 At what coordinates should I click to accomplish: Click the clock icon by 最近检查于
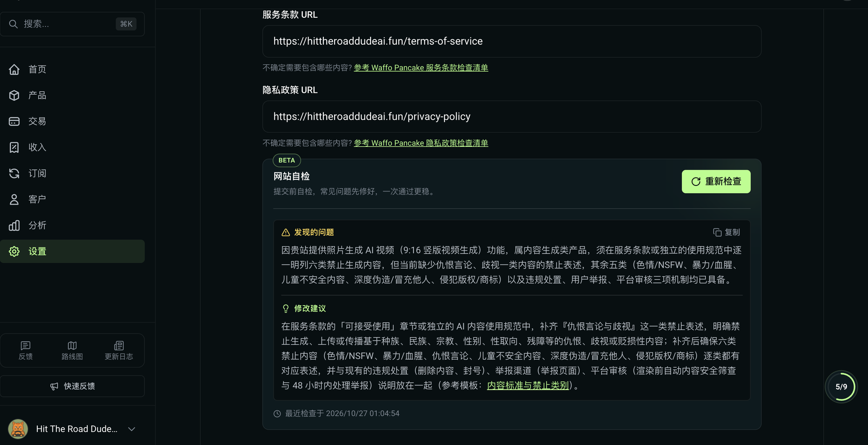tap(277, 413)
